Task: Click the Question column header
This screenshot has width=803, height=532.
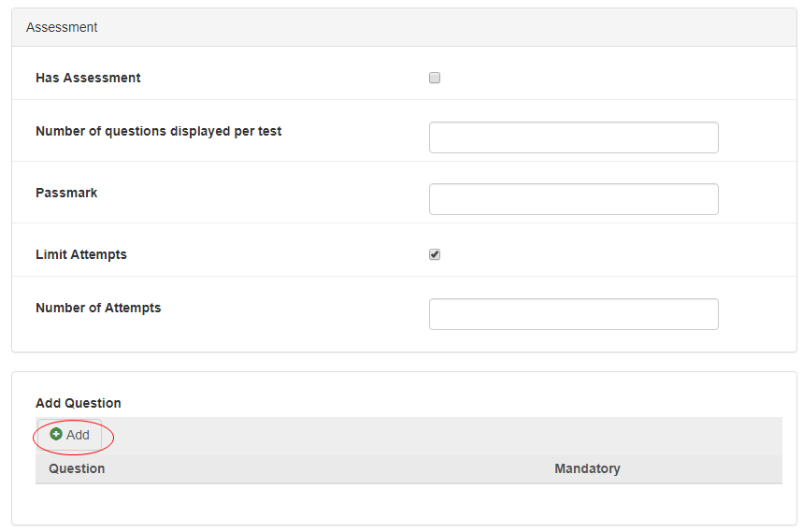Action: [77, 468]
